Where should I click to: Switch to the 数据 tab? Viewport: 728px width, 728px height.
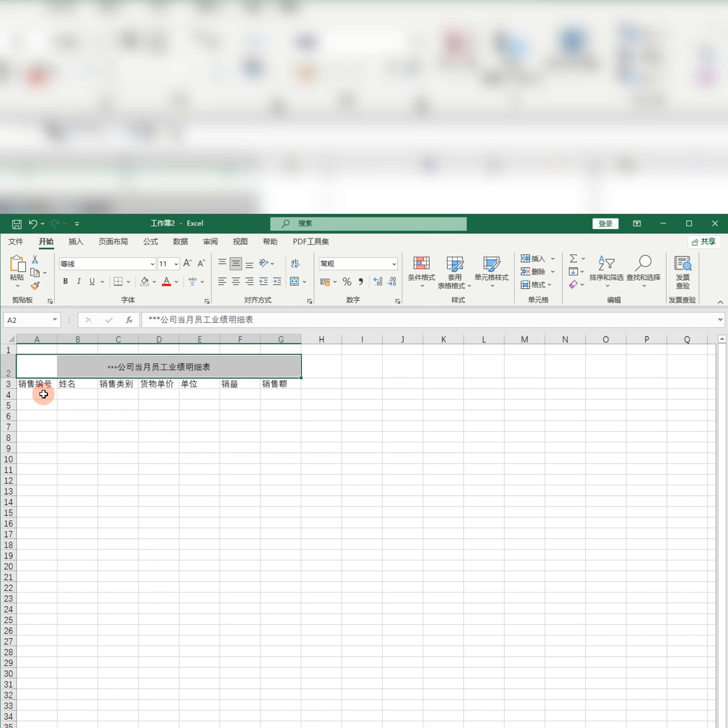[180, 242]
